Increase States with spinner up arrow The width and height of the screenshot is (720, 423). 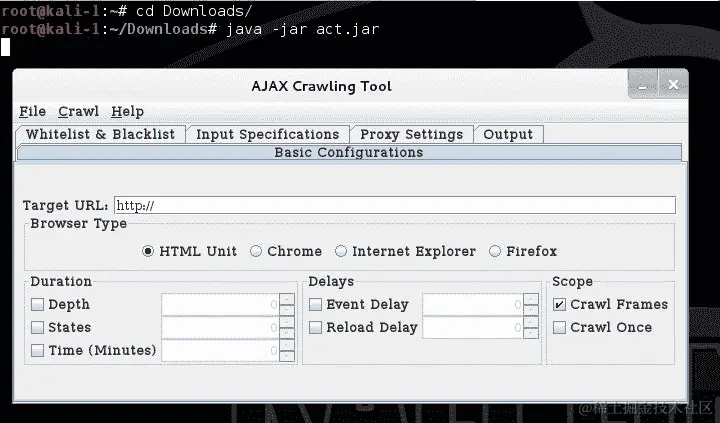pos(287,322)
